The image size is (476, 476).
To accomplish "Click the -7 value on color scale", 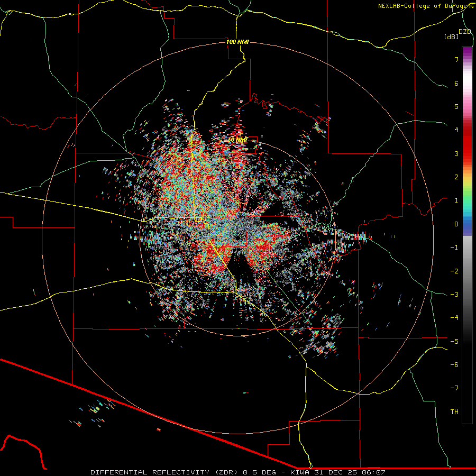I will 454,388.
